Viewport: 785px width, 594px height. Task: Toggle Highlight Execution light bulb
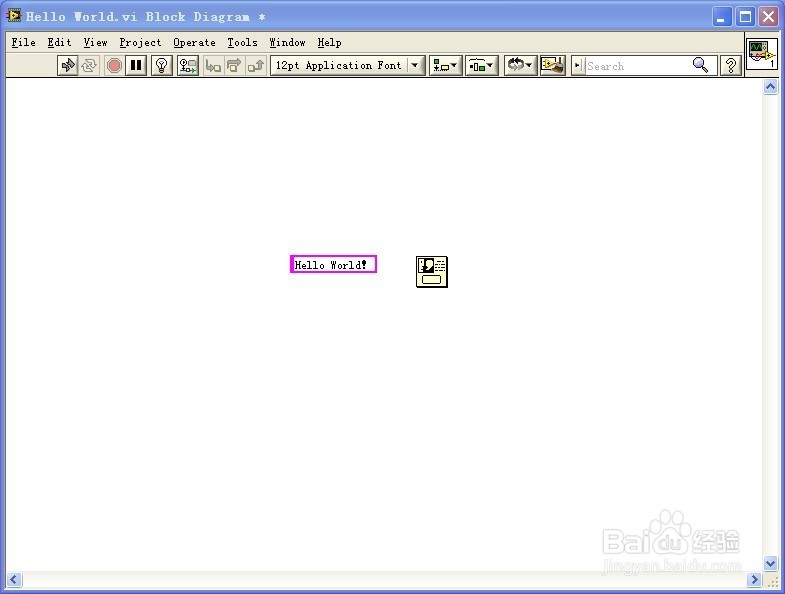click(x=161, y=66)
